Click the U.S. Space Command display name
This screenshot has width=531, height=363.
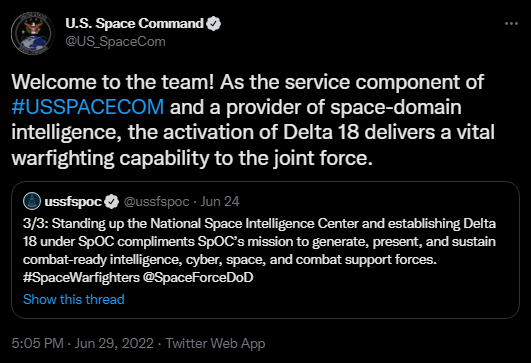click(x=134, y=24)
